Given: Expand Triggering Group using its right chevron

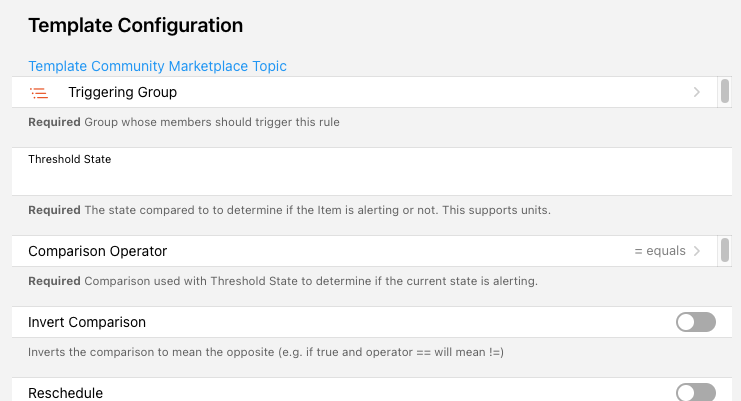Looking at the screenshot, I should (696, 92).
